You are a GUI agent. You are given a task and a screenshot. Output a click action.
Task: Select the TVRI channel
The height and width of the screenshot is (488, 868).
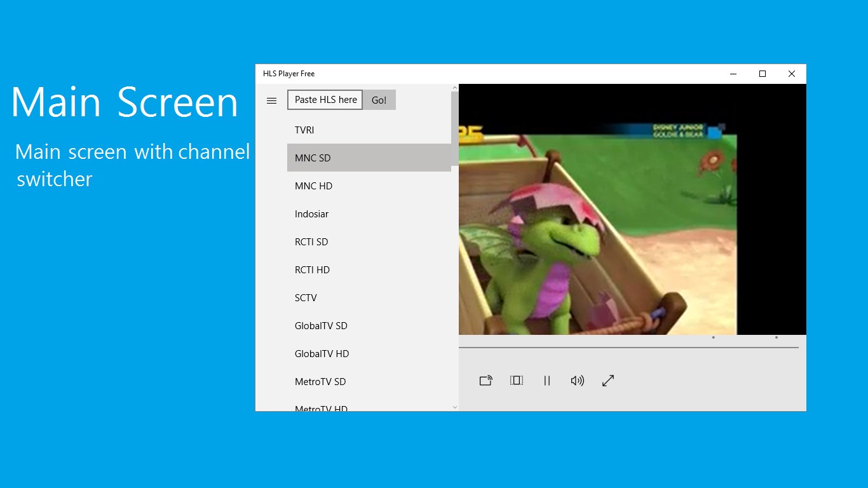click(369, 130)
